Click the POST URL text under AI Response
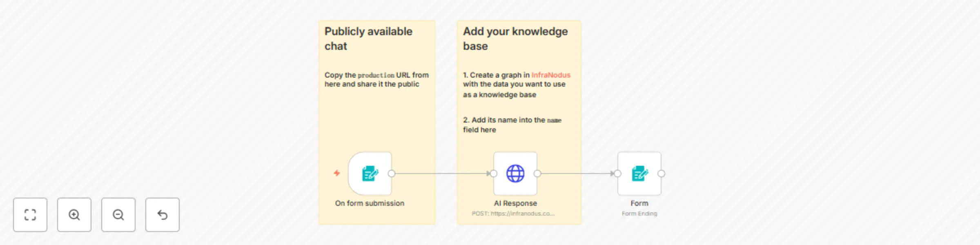The width and height of the screenshot is (980, 245). 513,213
